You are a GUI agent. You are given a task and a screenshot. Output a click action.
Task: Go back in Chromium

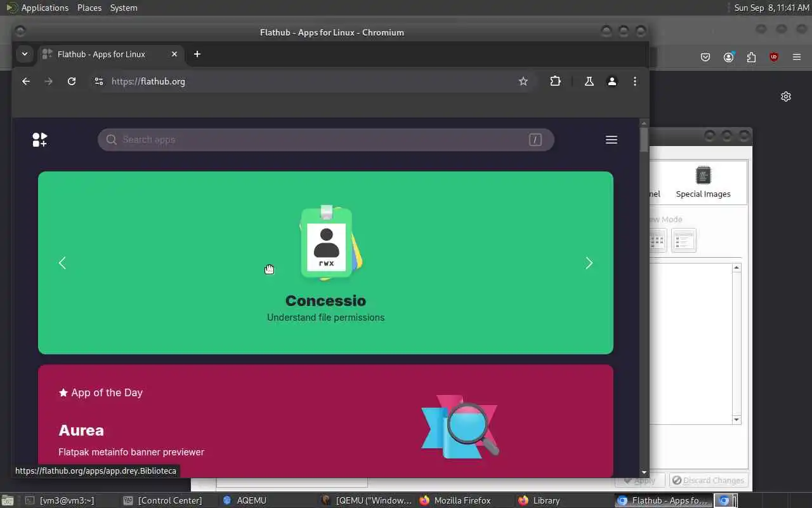[x=26, y=81]
